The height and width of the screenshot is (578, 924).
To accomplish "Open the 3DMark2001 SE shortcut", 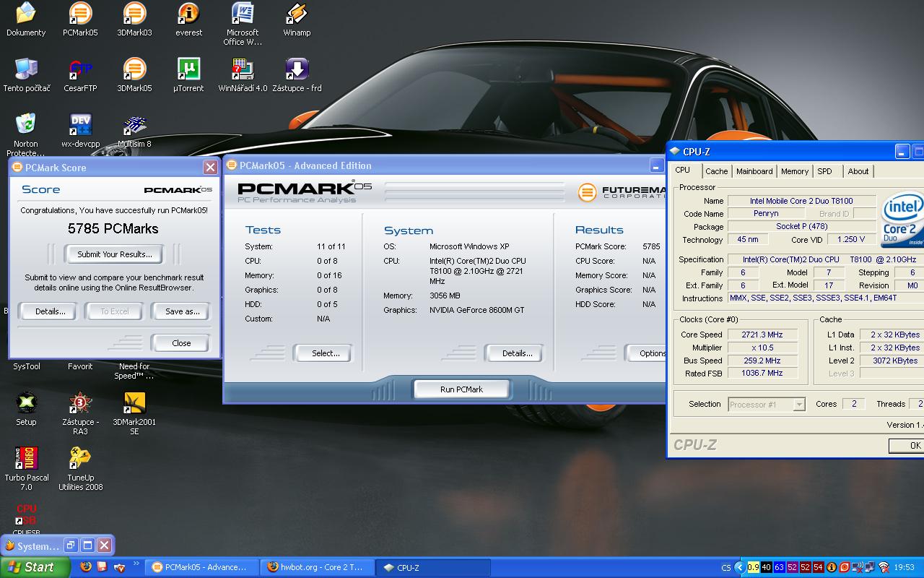I will click(x=134, y=413).
